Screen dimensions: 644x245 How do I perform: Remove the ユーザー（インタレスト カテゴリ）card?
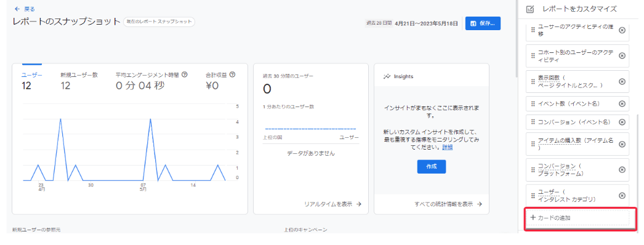tap(622, 195)
